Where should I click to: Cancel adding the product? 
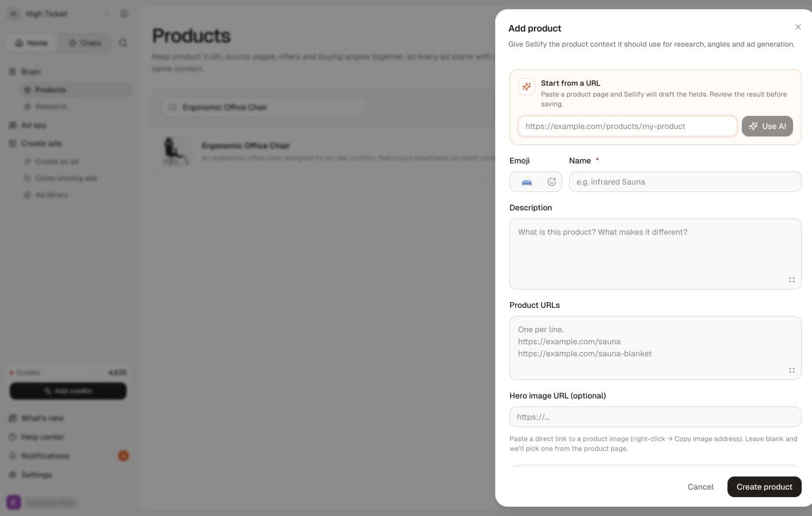point(700,487)
